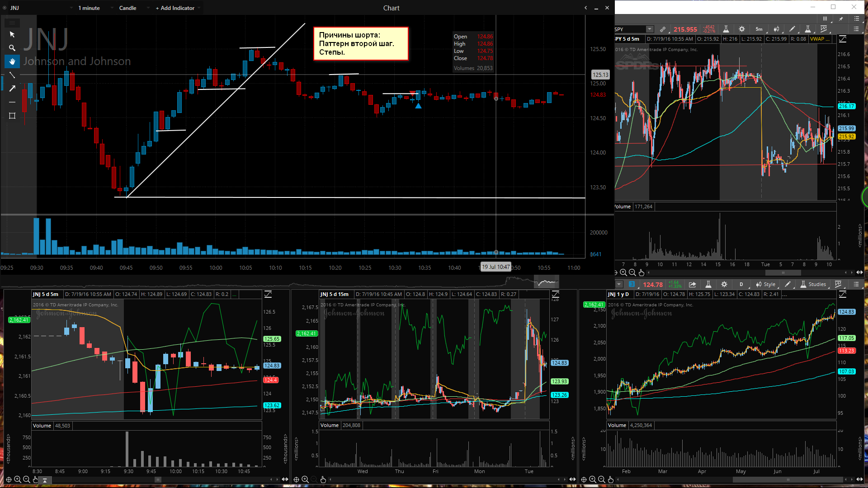Click the horizontal scrollbar thumb under SPY chart
Image resolution: width=868 pixels, height=488 pixels.
tap(783, 272)
